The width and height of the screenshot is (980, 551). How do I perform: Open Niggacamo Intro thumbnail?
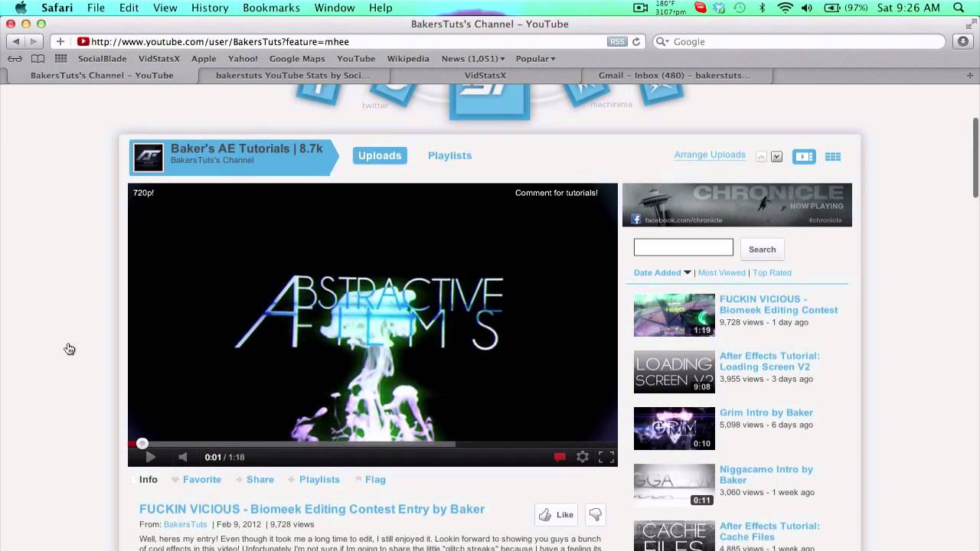pyautogui.click(x=674, y=484)
